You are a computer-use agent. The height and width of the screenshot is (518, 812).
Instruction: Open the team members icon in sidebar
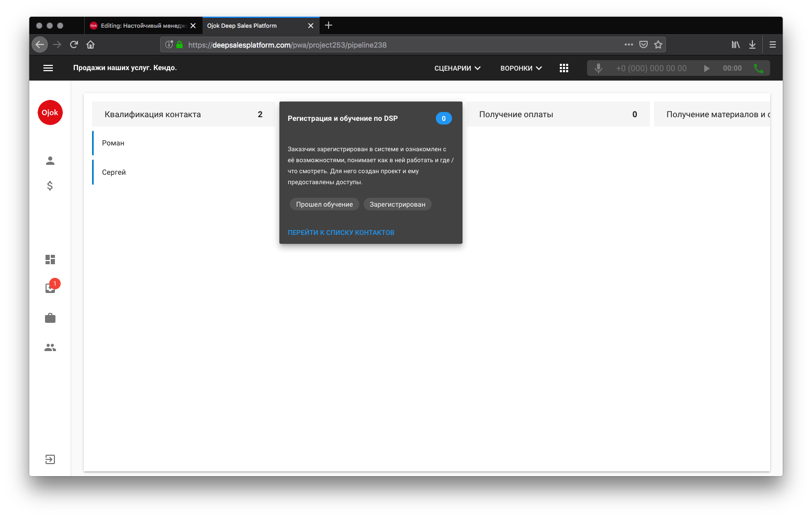click(x=50, y=347)
